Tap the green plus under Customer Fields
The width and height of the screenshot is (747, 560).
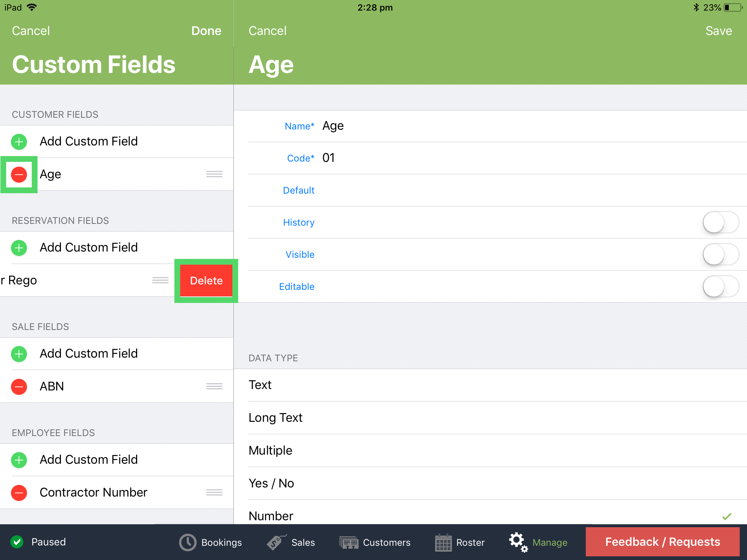pyautogui.click(x=19, y=141)
